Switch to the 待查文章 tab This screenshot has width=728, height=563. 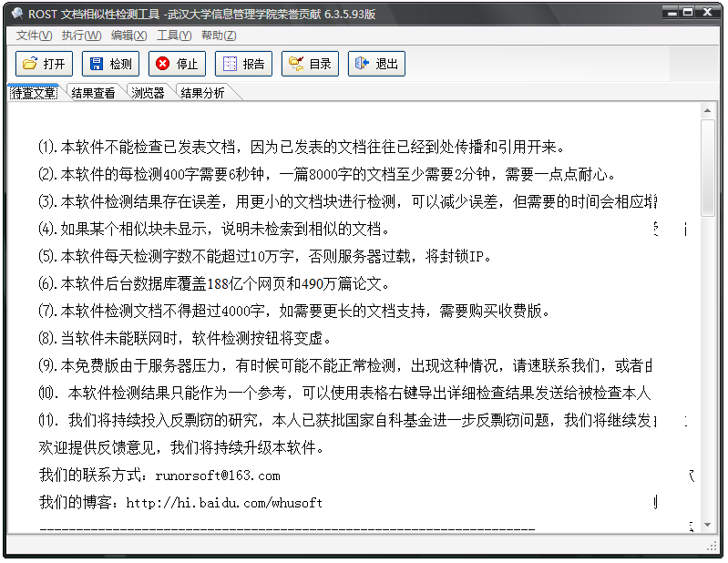[x=34, y=93]
